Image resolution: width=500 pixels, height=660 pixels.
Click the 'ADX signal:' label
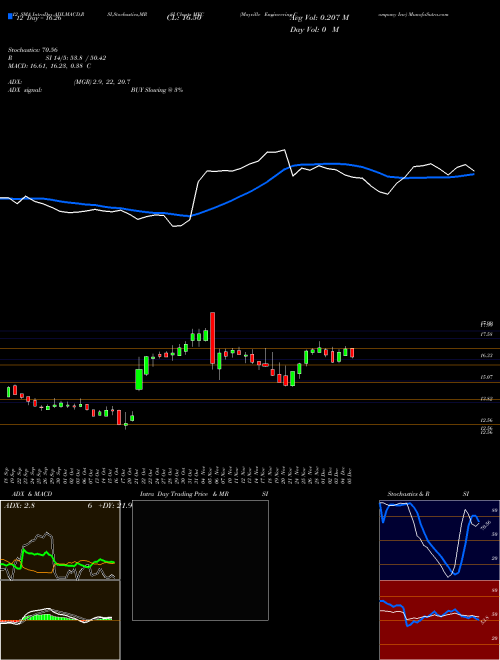tap(25, 90)
